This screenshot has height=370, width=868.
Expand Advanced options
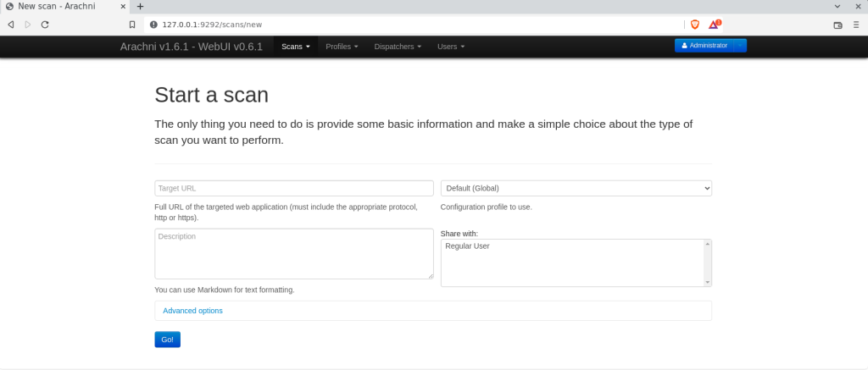[x=192, y=311]
